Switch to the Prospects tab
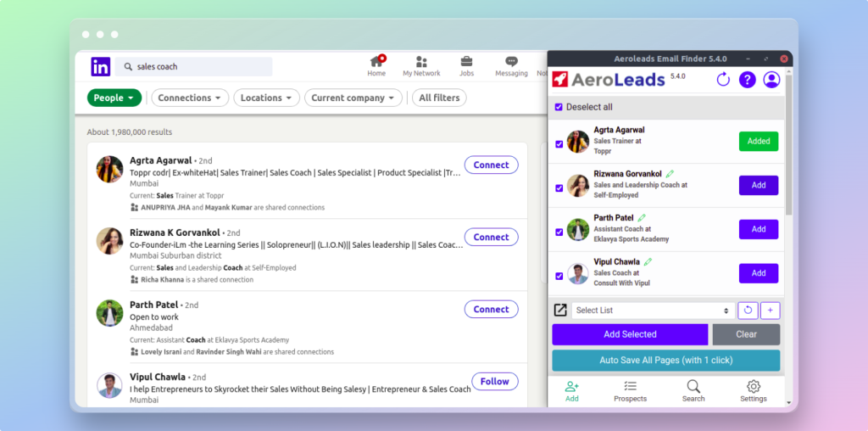 [x=630, y=390]
